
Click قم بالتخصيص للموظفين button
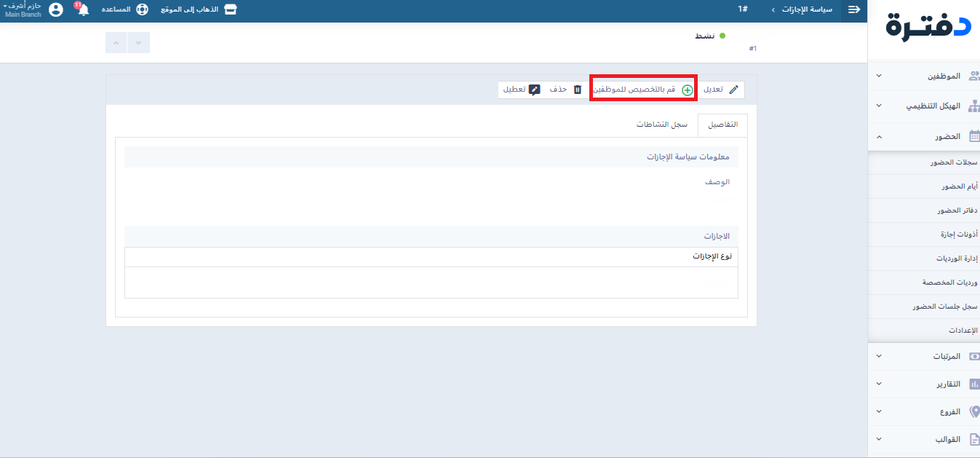[644, 90]
